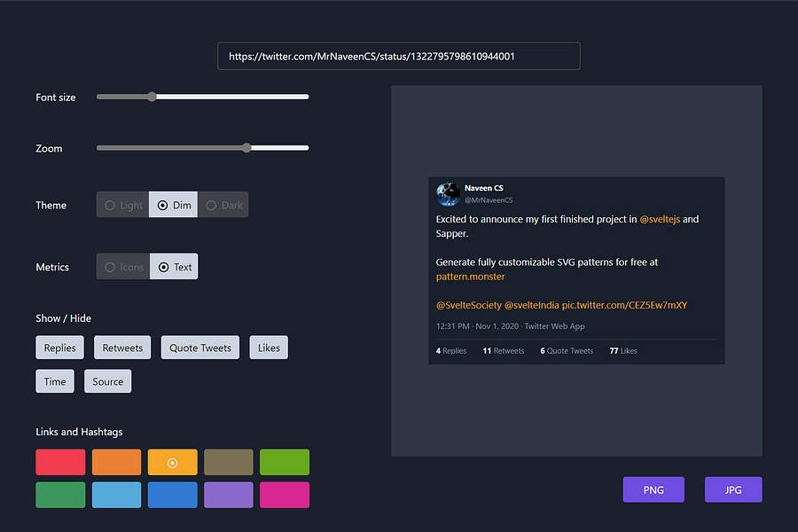Click the @SvelteSociety mention

pyautogui.click(x=469, y=305)
